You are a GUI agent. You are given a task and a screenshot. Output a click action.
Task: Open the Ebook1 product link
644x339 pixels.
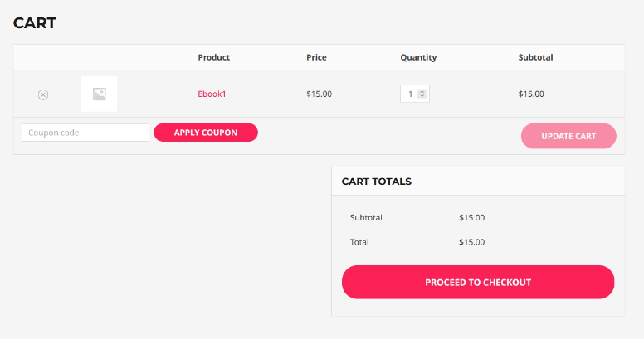point(212,94)
